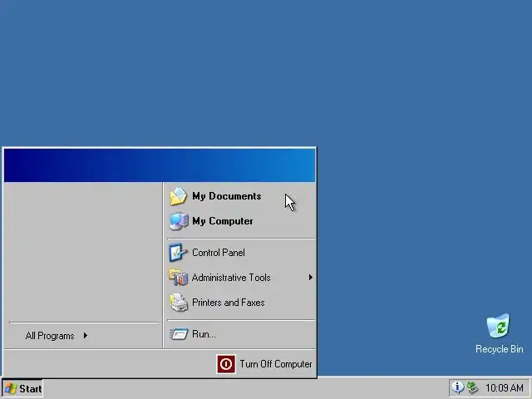Click the Run dialog icon
Image resolution: width=532 pixels, height=399 pixels.
click(x=179, y=334)
